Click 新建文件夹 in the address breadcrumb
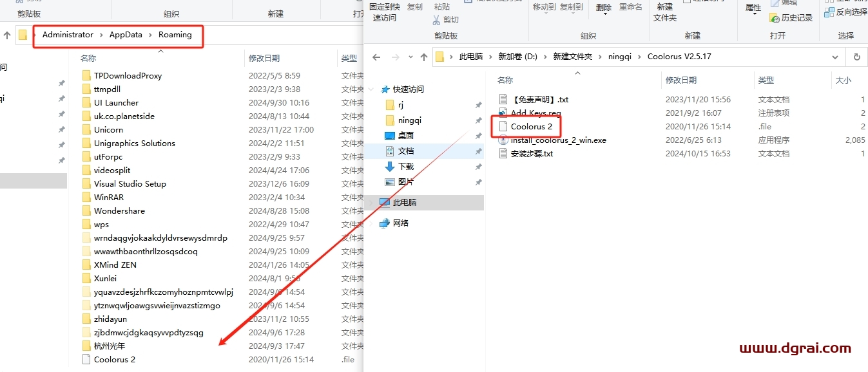This screenshot has width=868, height=372. tap(572, 57)
